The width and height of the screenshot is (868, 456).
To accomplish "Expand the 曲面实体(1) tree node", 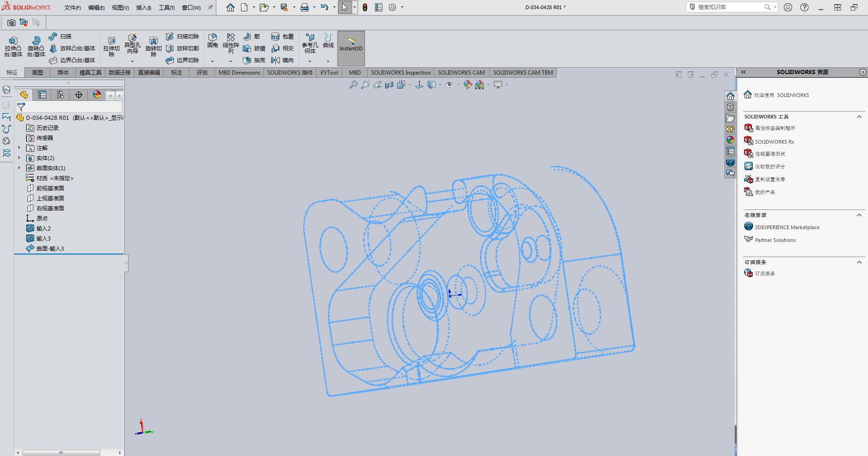I will click(x=19, y=168).
